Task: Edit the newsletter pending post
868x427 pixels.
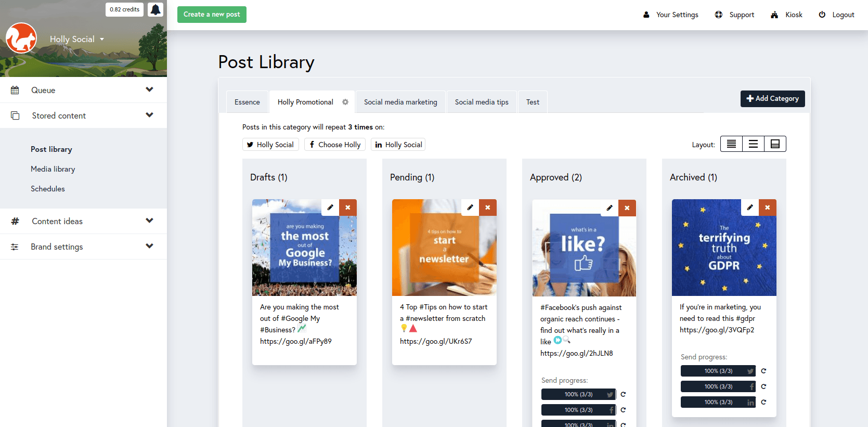Action: (x=470, y=208)
